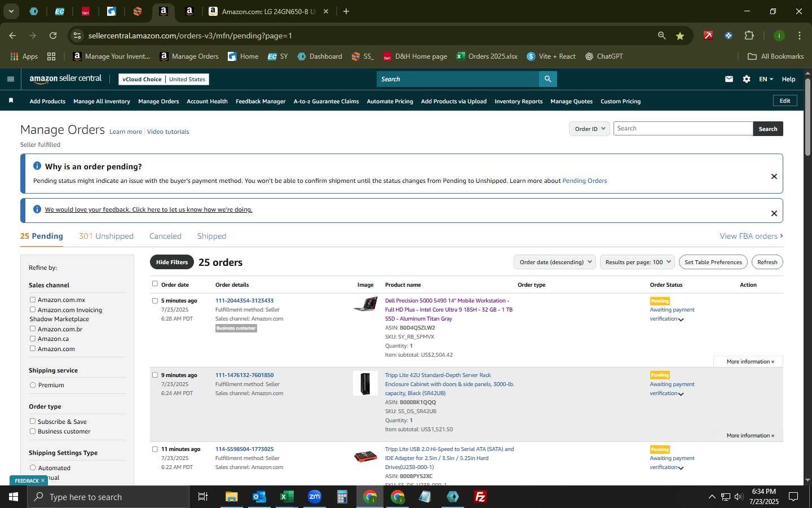The image size is (812, 508).
Task: Open the Excel taskbar icon
Action: [x=287, y=497]
